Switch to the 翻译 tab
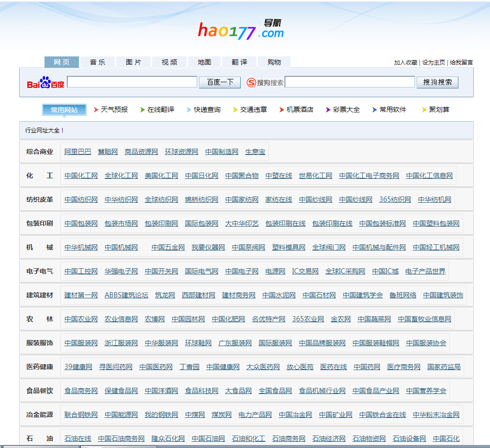490x448 pixels. (x=239, y=62)
